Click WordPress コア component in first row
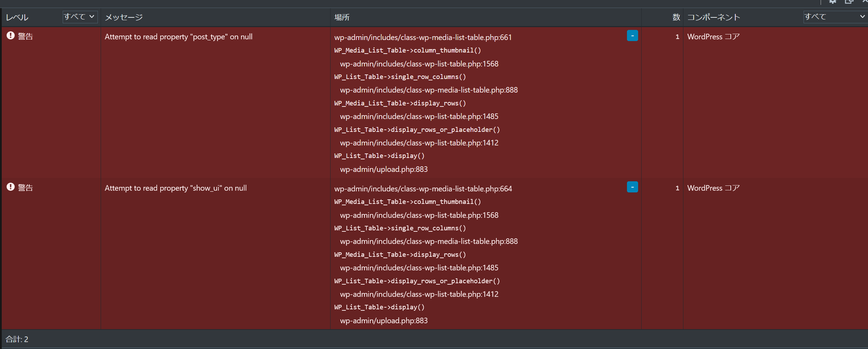868x349 pixels. [713, 37]
